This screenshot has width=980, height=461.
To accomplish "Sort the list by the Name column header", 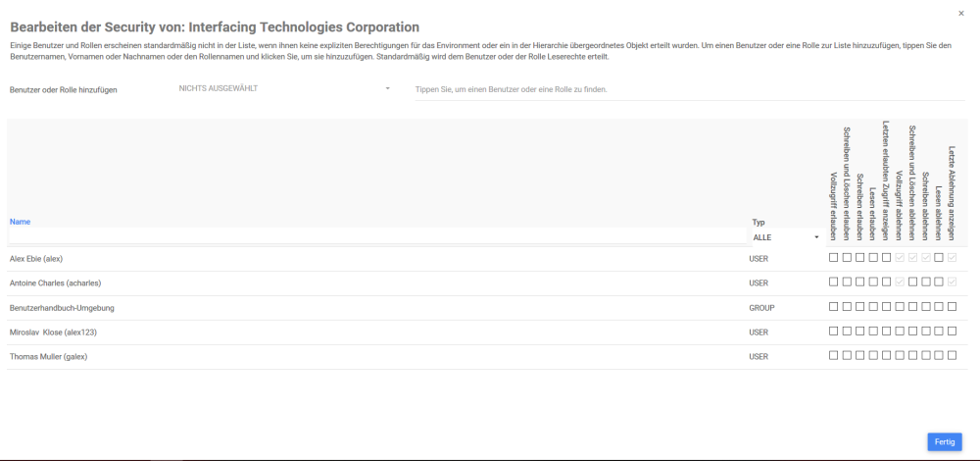I will [20, 222].
